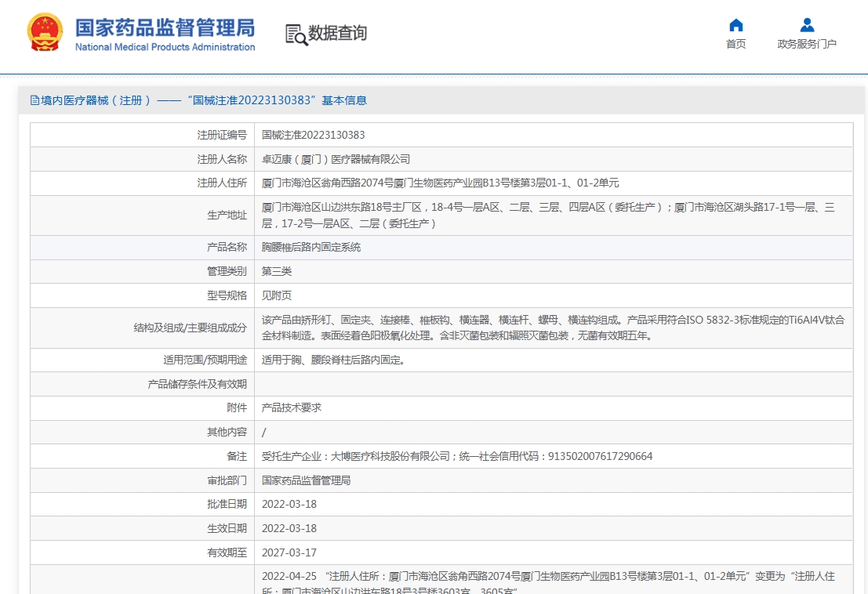Select 2022-03-18 in 批准日期 row
Viewport: 868px width, 594px height.
pyautogui.click(x=289, y=505)
